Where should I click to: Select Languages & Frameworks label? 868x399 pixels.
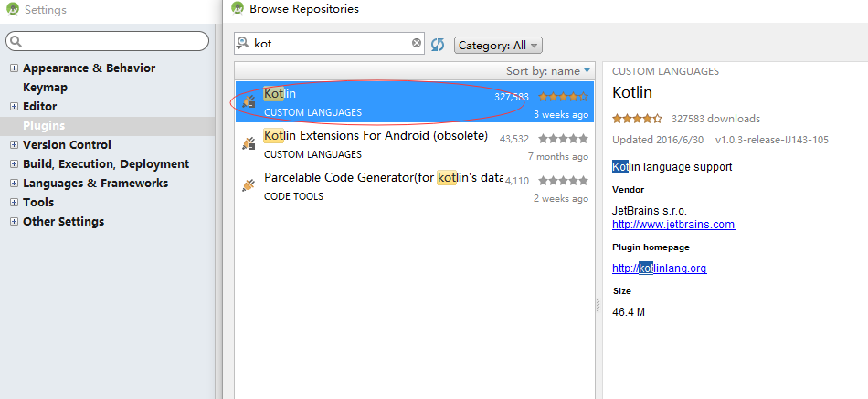pos(95,184)
